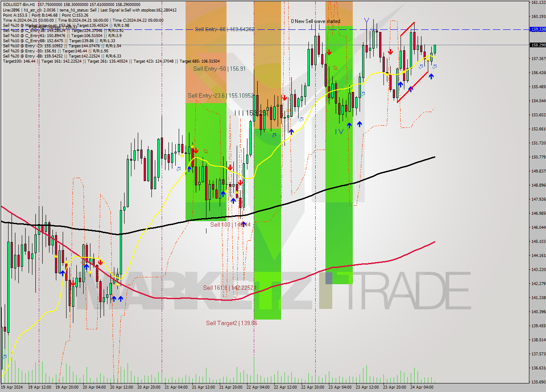Image resolution: width=546 pixels, height=392 pixels.
Task: Click the '20 Apr 12:00' time axis label
Action: click(x=122, y=387)
